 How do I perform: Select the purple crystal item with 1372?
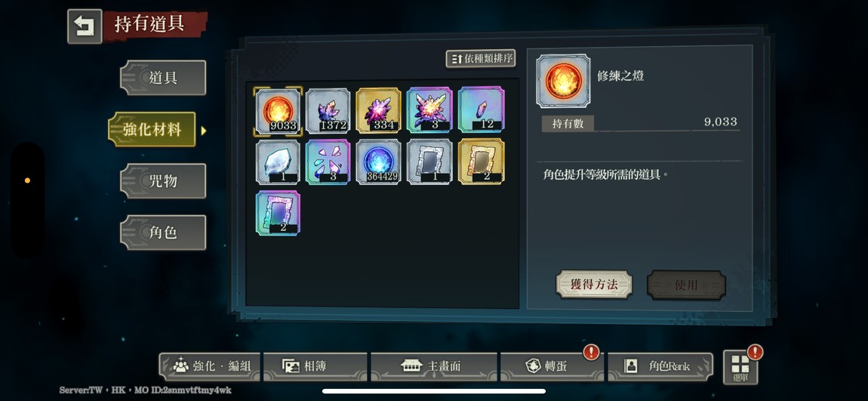pyautogui.click(x=328, y=111)
